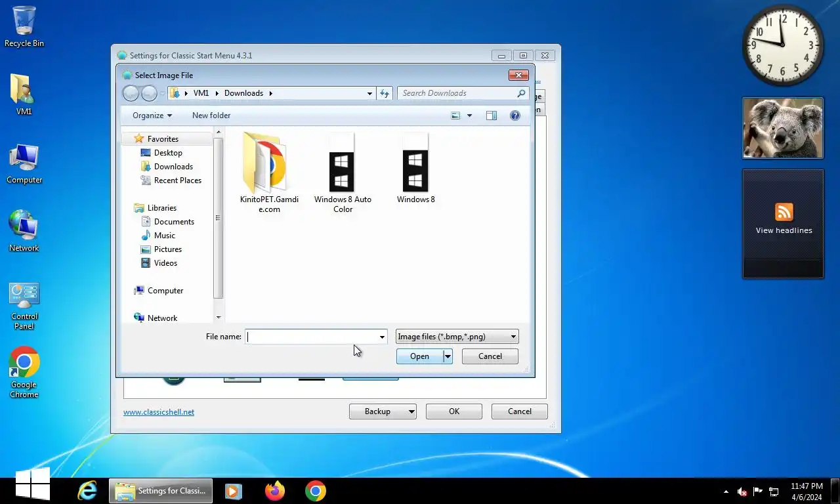Image resolution: width=840 pixels, height=504 pixels.
Task: Open the recent pages dropdown arrow
Action: (x=163, y=94)
